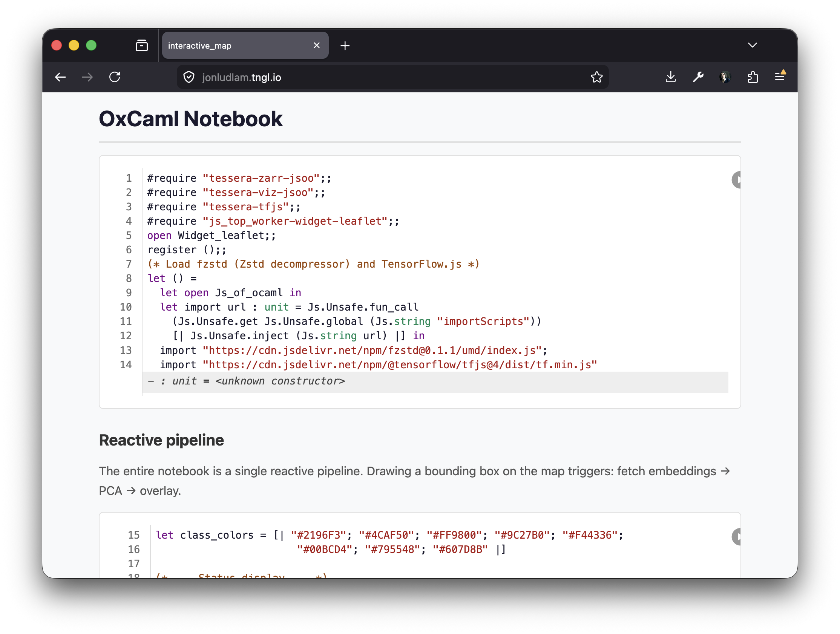This screenshot has width=840, height=634.
Task: Show site security shield info
Action: click(189, 77)
